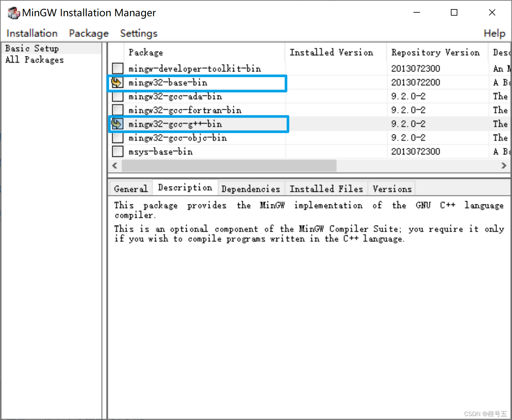Select the mingw32-gcc-ada-bin package name
512x420 pixels.
(175, 97)
